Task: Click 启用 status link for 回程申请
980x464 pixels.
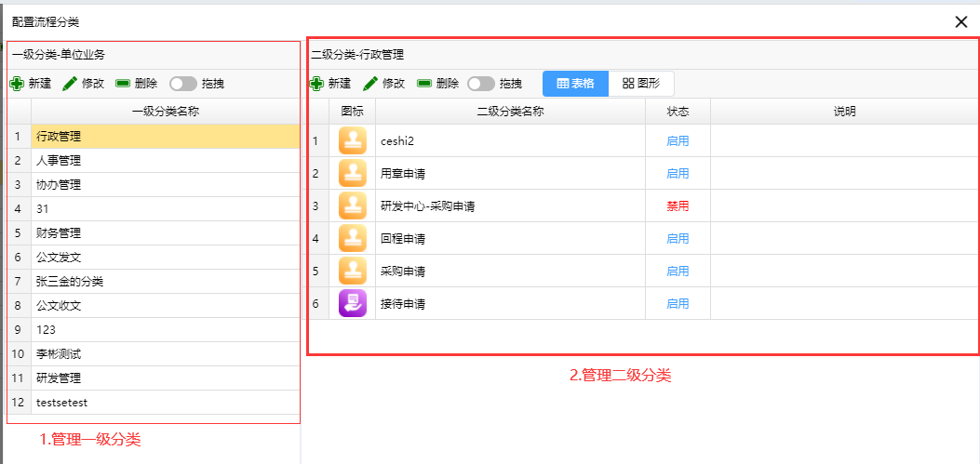Action: (678, 239)
